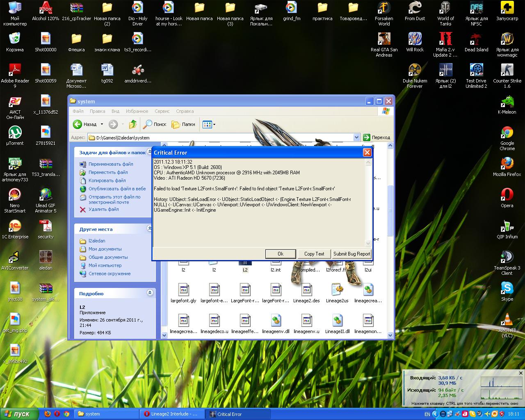This screenshot has height=420, width=525.
Task: Click the Удалить файл link
Action: pos(103,209)
